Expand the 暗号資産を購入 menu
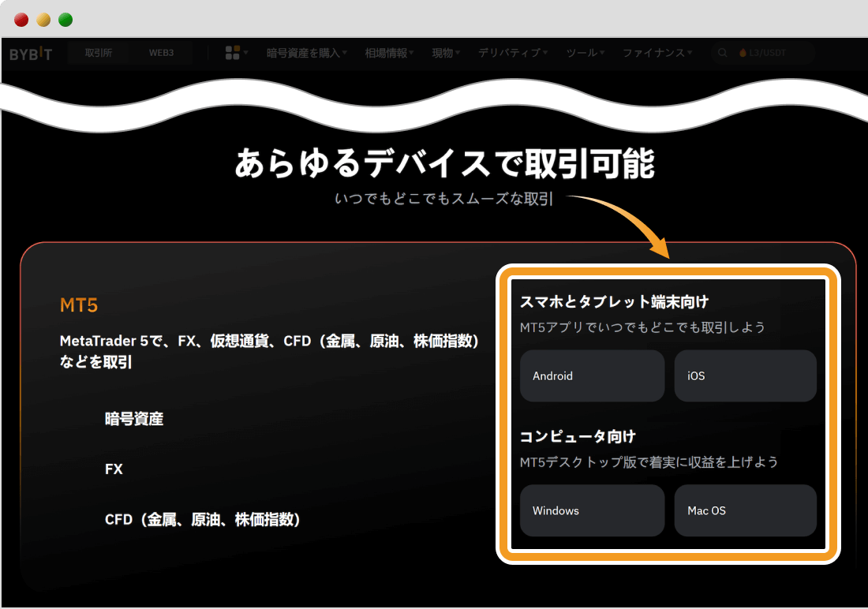868x609 pixels. 307,53
